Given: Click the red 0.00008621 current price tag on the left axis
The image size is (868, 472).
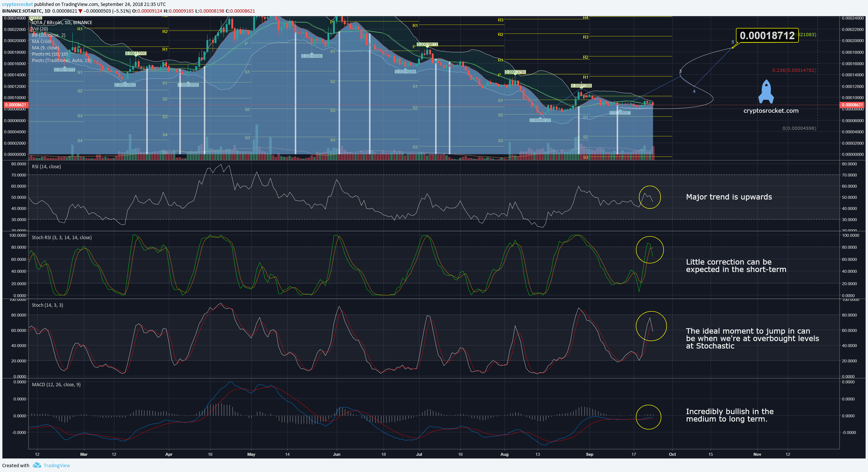Looking at the screenshot, I should pyautogui.click(x=16, y=105).
